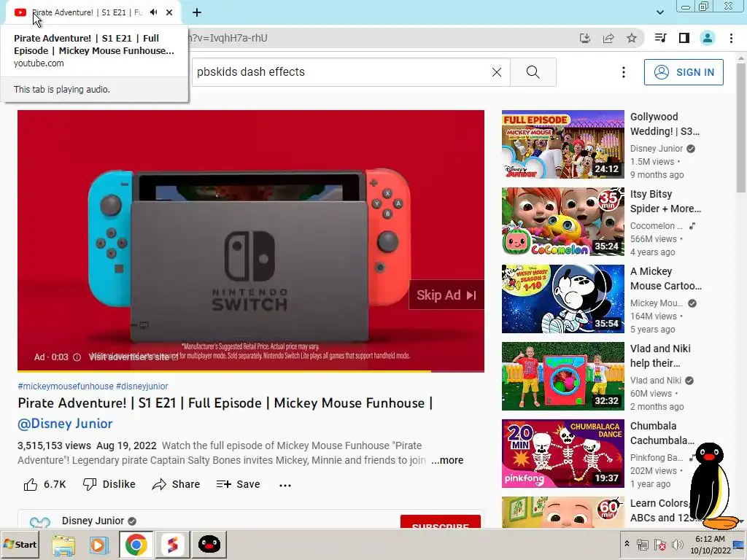Open YouTube settings three-dot menu
747x560 pixels.
click(x=624, y=72)
